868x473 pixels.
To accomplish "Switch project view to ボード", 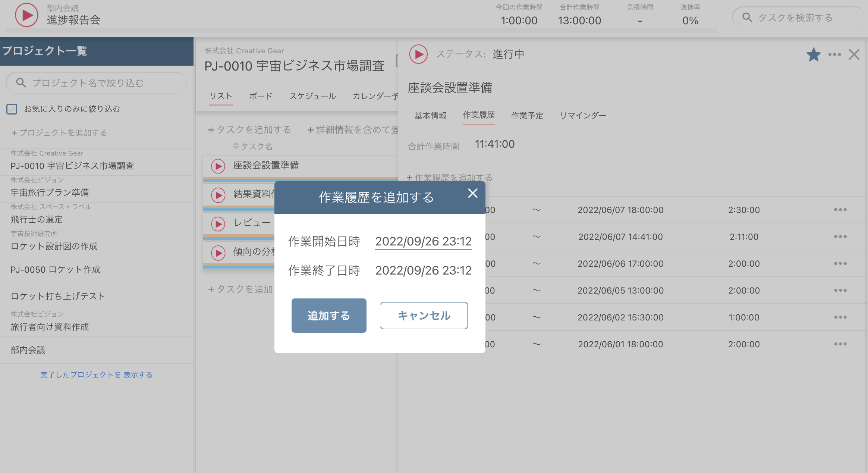I will tap(260, 96).
